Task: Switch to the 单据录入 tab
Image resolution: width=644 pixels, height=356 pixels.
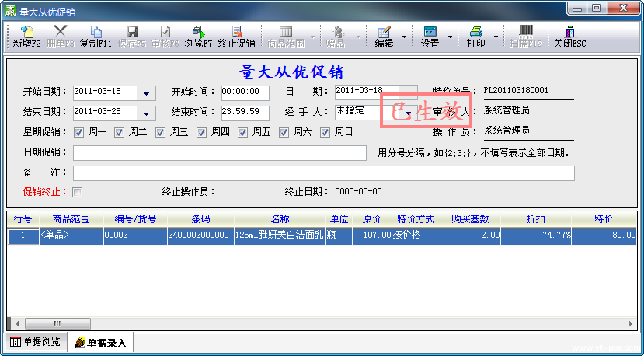Action: 101,342
